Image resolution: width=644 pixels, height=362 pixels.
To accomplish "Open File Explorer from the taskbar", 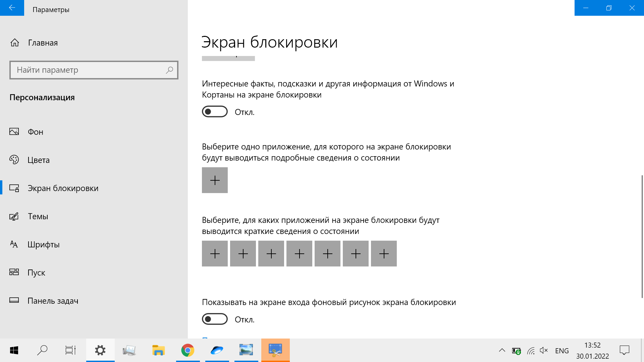I will point(158,350).
